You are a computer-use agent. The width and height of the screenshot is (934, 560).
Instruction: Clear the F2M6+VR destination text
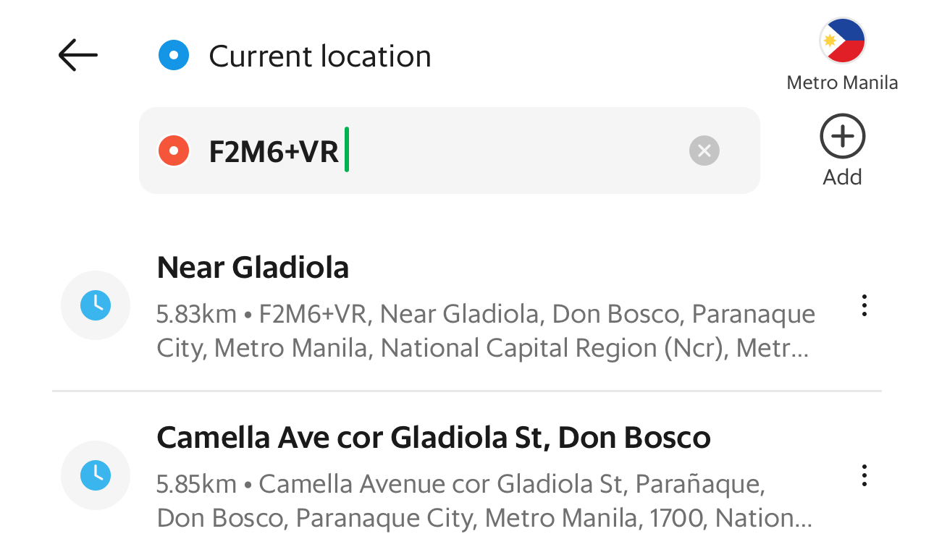(704, 150)
